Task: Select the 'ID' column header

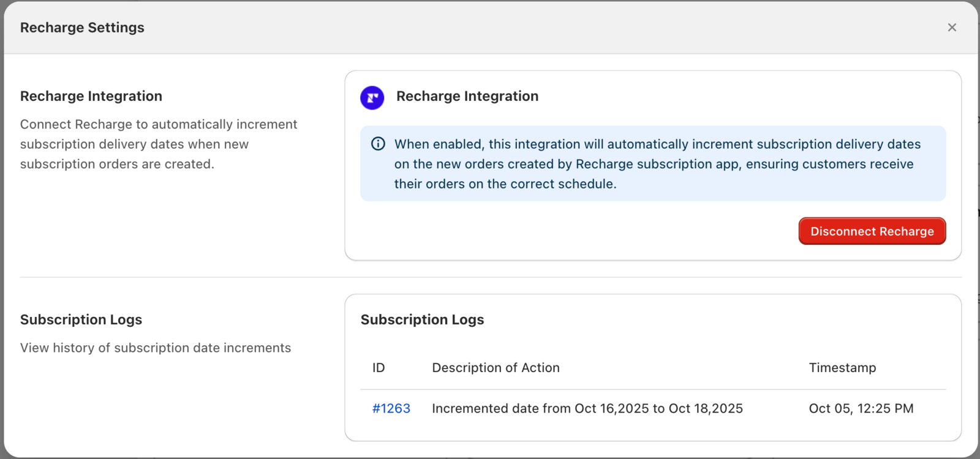Action: (x=379, y=368)
